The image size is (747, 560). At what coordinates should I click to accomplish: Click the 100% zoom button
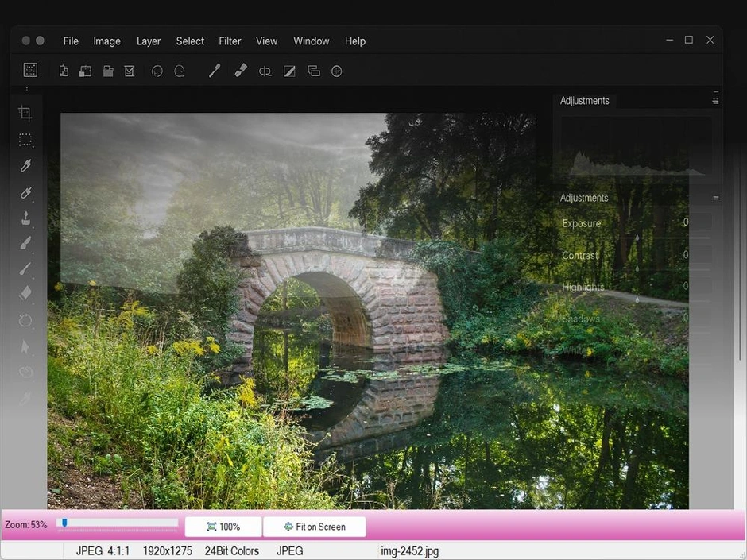pos(223,526)
